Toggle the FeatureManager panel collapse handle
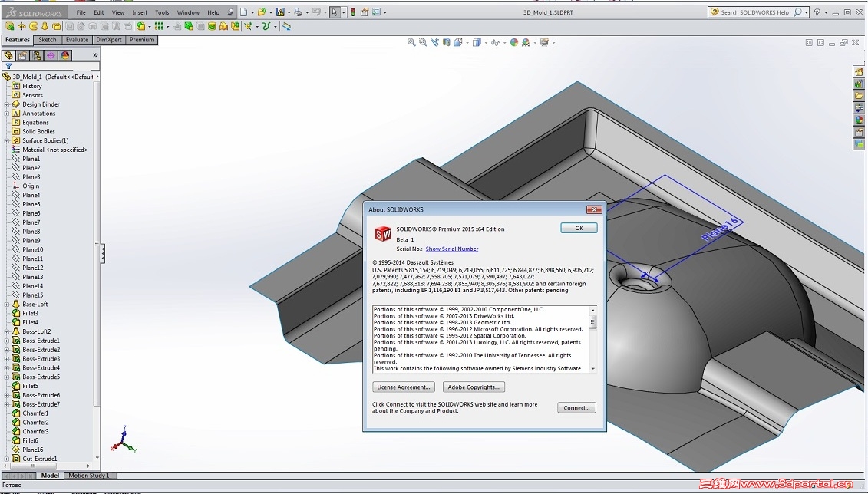This screenshot has width=868, height=494. (102, 254)
